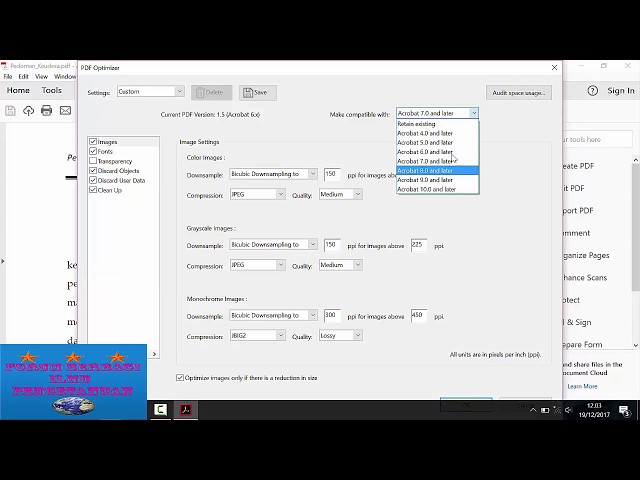640x480 pixels.
Task: Click the Color Images downsample ppi field
Action: pos(332,174)
